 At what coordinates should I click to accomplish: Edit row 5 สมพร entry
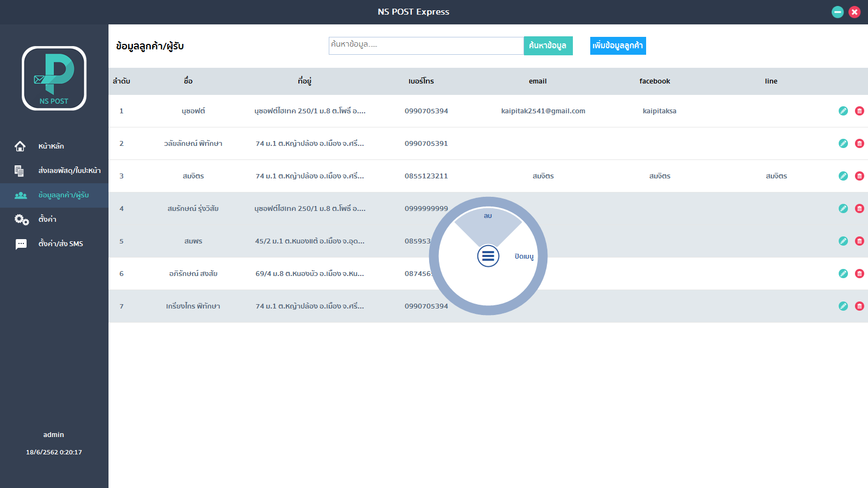point(843,241)
